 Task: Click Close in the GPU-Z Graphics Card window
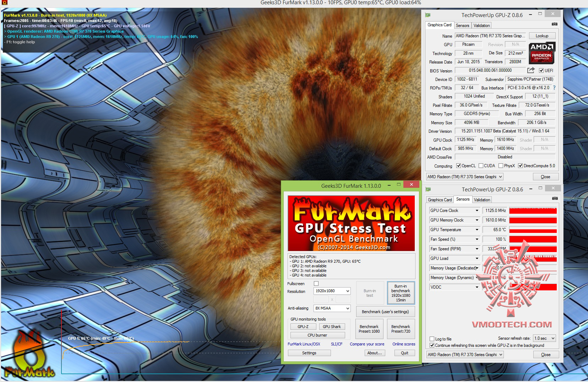(x=545, y=177)
